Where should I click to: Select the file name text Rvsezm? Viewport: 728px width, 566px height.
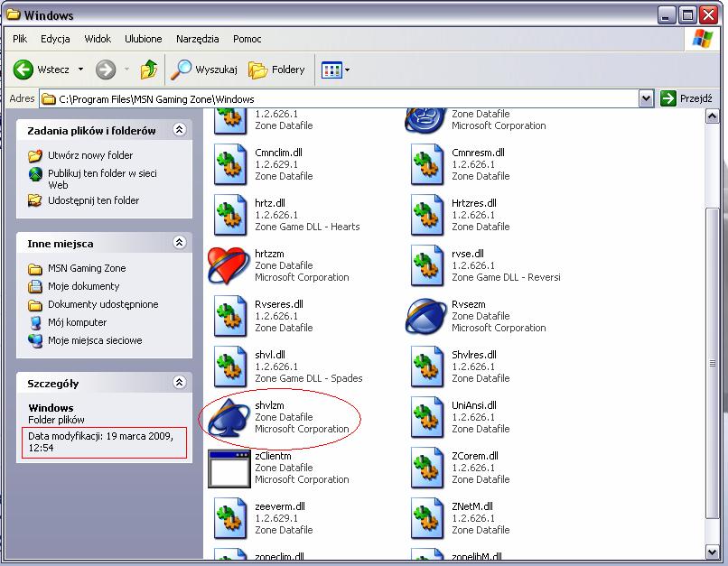point(469,304)
